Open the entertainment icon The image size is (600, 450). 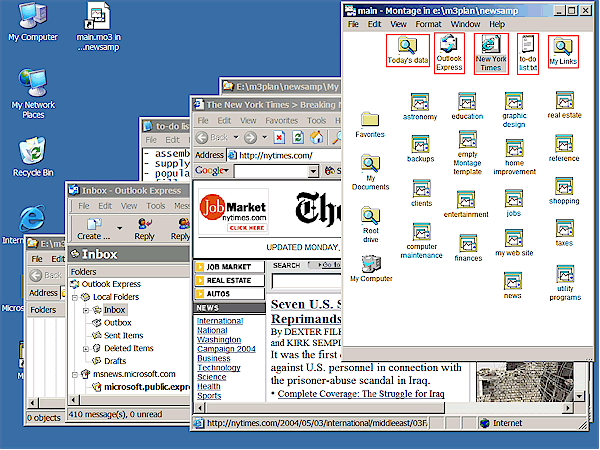tap(466, 204)
